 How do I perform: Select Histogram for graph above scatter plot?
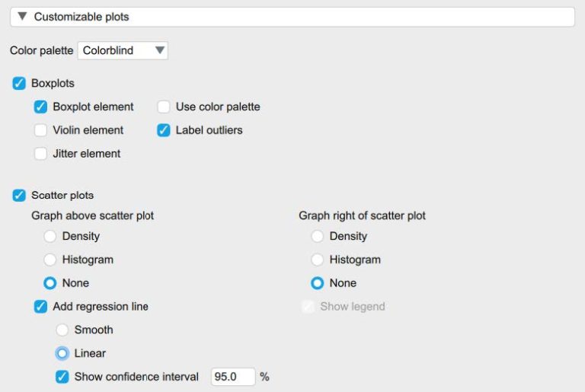tap(50, 260)
